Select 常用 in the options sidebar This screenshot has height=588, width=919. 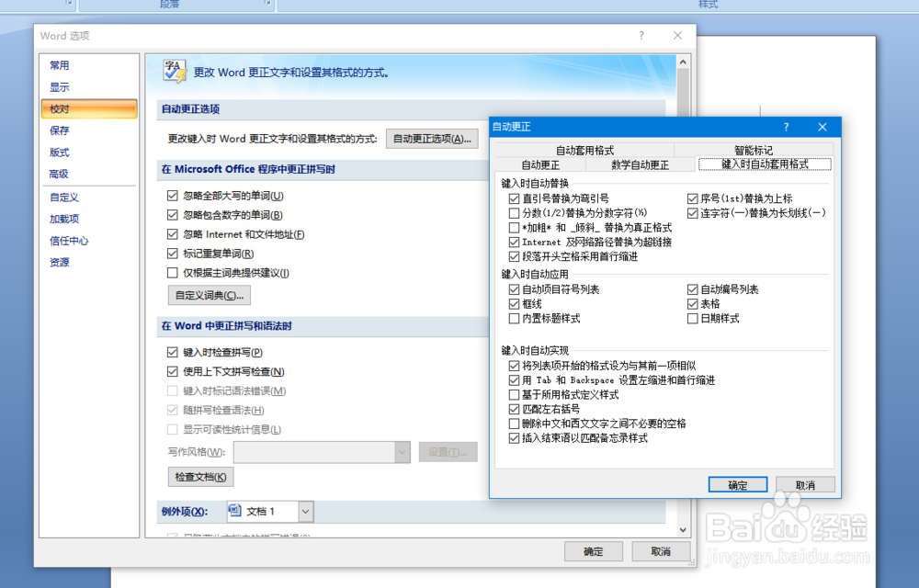pos(59,65)
